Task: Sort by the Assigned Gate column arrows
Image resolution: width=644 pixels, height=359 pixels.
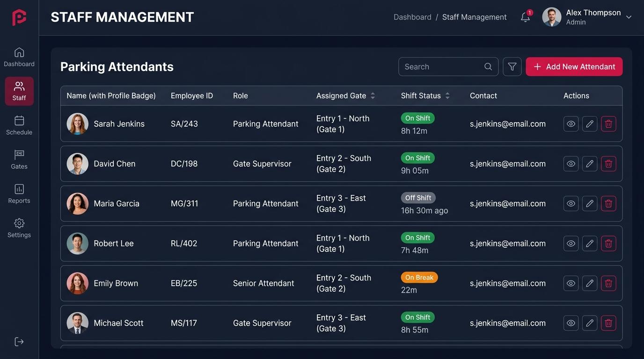Action: [x=373, y=96]
